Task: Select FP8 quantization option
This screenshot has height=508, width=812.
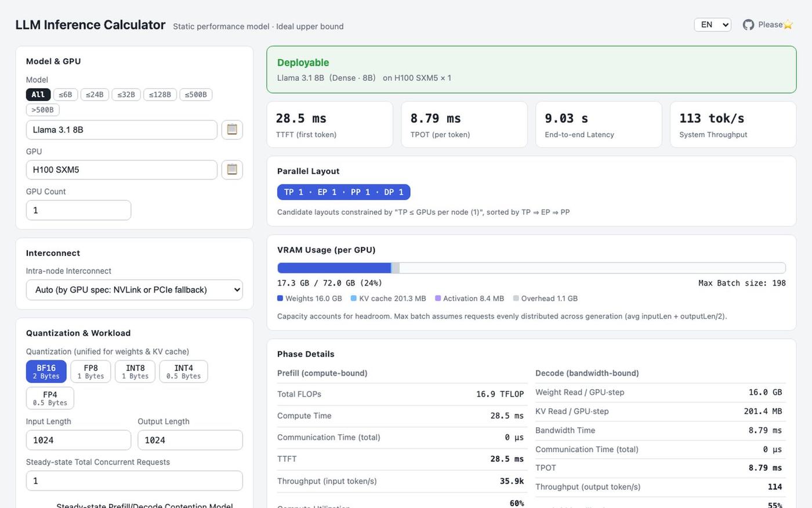Action: click(90, 372)
